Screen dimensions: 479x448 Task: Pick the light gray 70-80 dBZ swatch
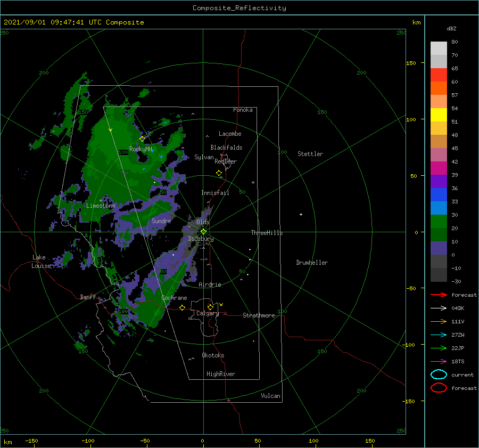(439, 48)
